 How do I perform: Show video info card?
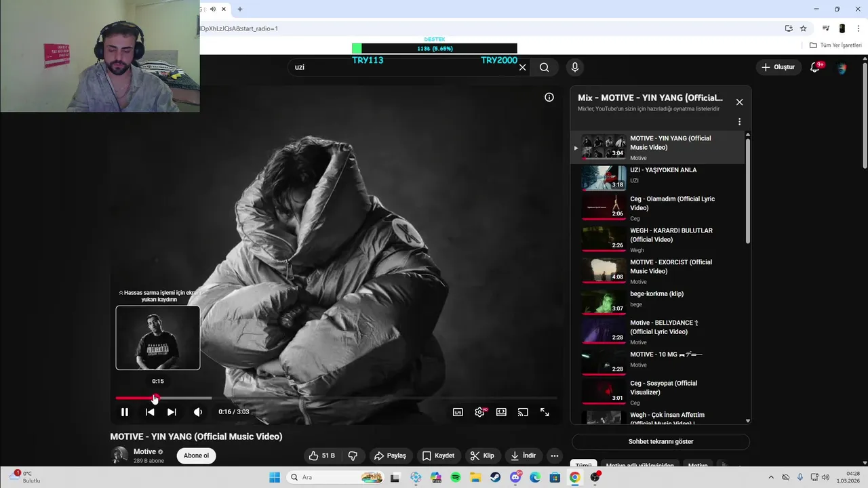click(x=549, y=97)
